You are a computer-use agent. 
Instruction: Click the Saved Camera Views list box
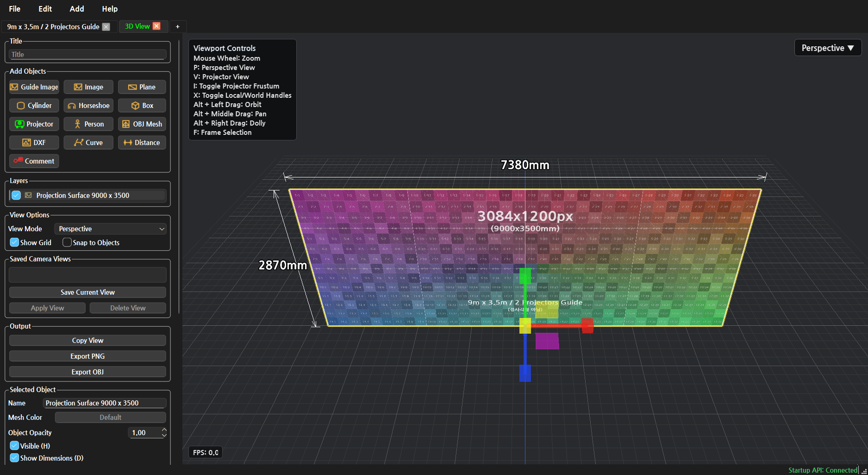pos(87,275)
